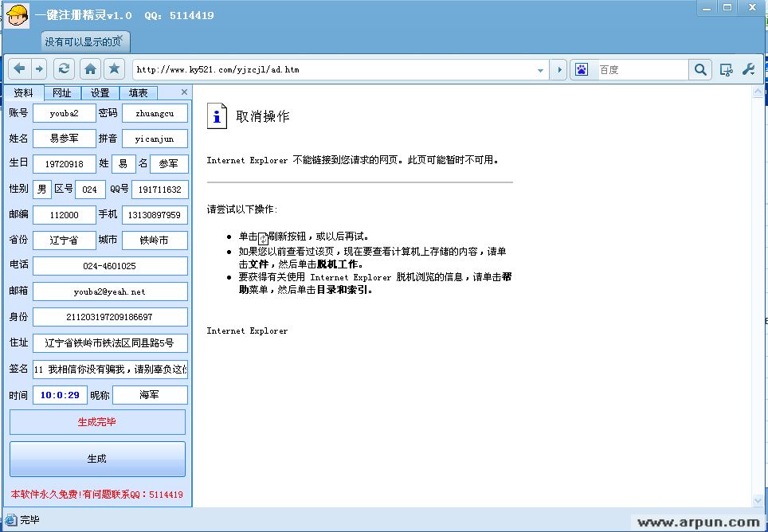Switch to the 网址 tab
768x532 pixels.
61,93
